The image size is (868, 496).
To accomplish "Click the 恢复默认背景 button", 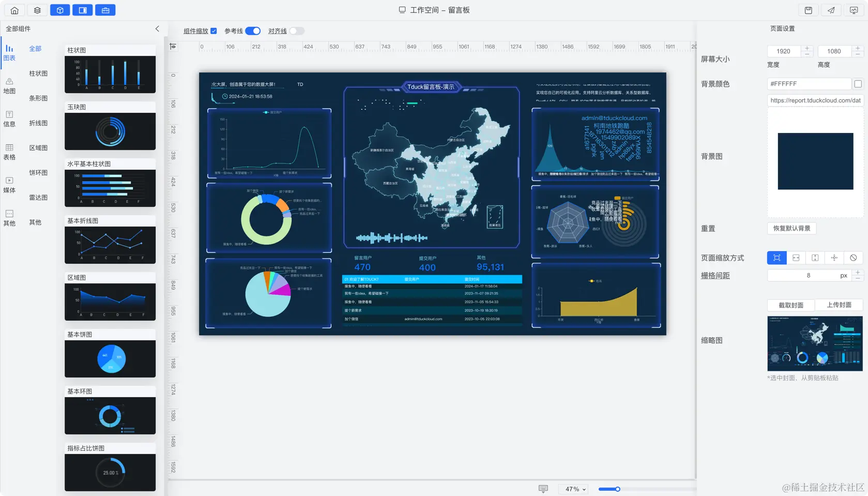I will pos(792,228).
